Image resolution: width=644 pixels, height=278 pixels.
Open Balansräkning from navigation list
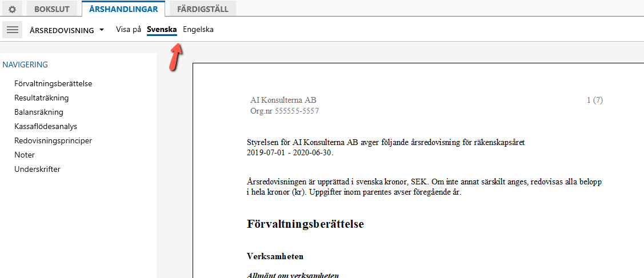(39, 112)
